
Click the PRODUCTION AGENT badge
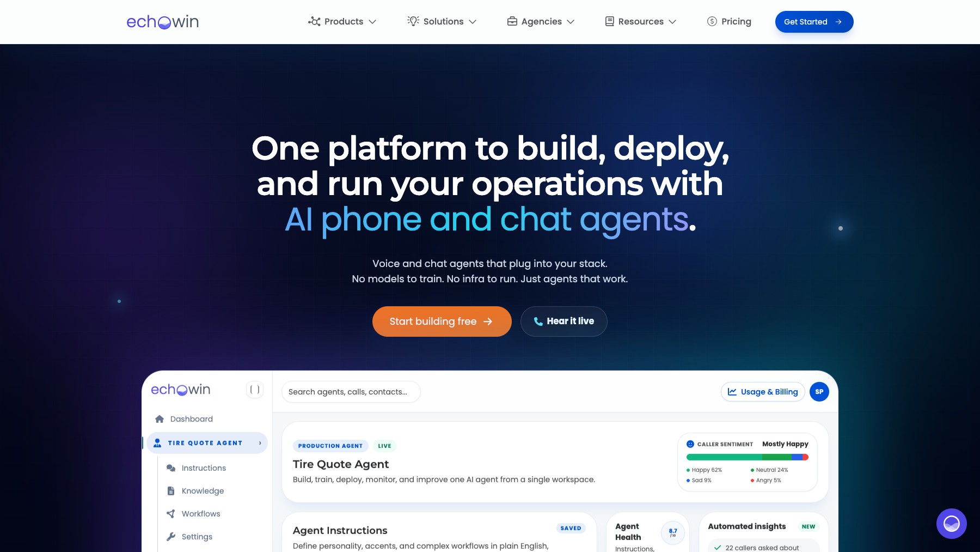[x=330, y=446]
